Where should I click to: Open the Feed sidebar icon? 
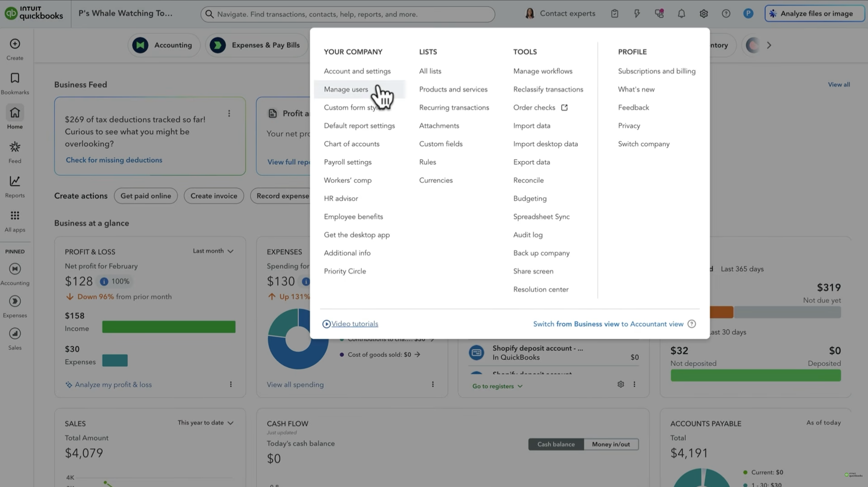(15, 147)
